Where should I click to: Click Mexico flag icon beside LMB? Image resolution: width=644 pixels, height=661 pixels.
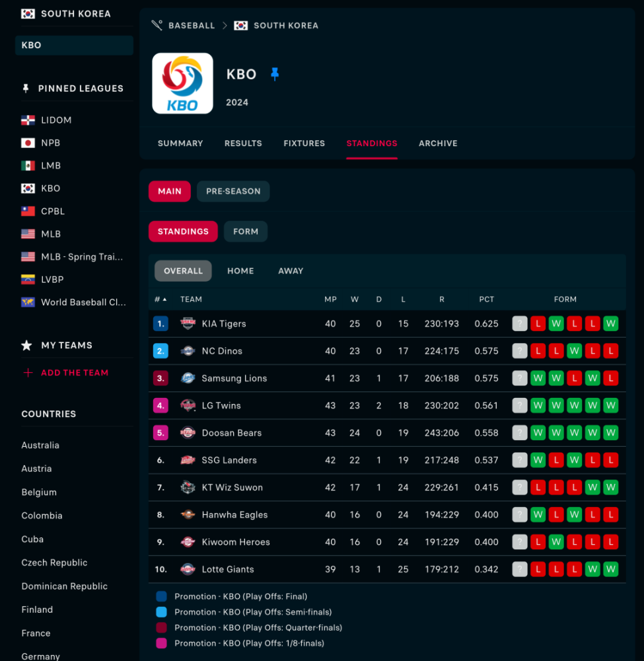[x=28, y=166]
